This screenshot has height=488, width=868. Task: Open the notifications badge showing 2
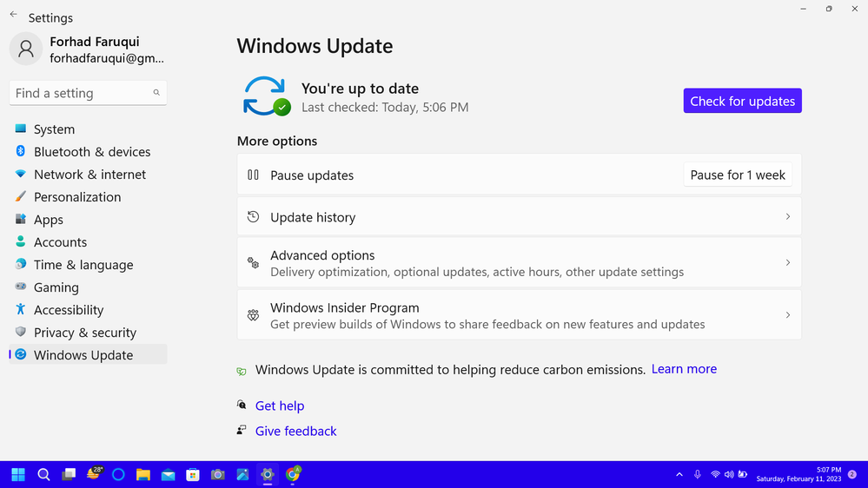852,474
